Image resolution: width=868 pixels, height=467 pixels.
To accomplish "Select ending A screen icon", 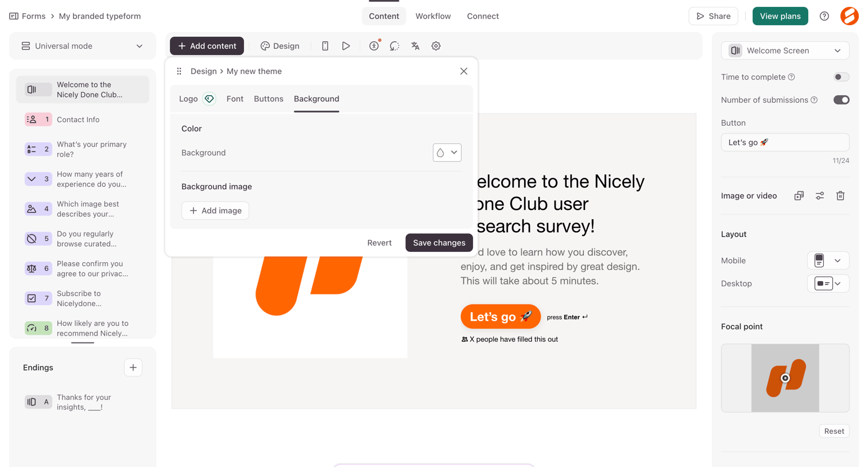I will 38,402.
